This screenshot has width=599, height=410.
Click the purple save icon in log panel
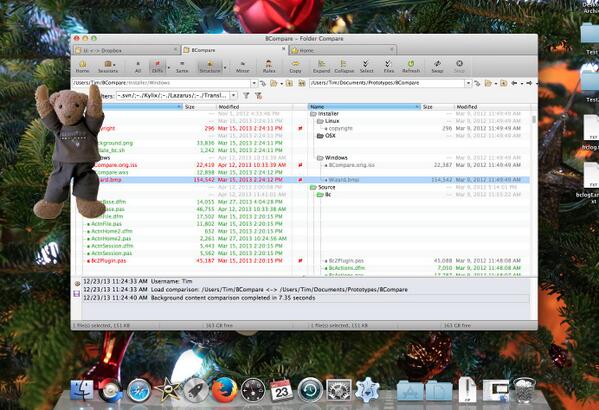pos(76,293)
